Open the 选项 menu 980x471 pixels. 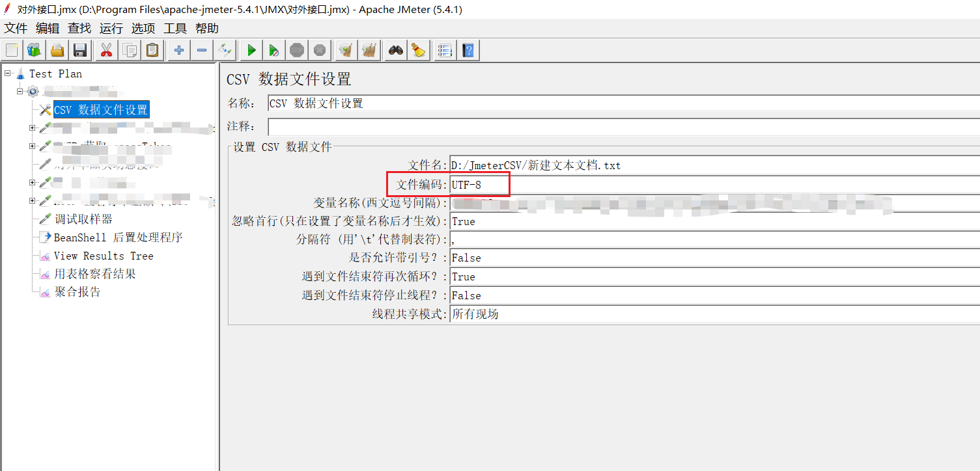(143, 29)
